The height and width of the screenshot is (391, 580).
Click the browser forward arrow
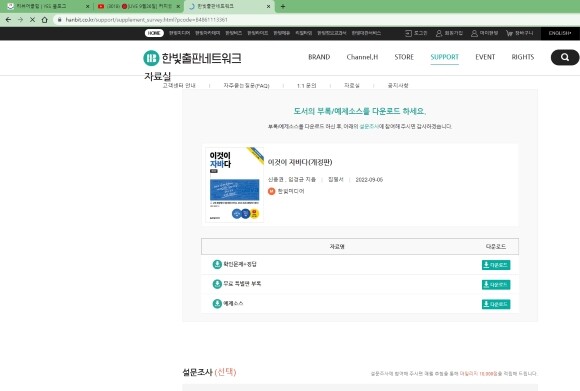click(20, 20)
